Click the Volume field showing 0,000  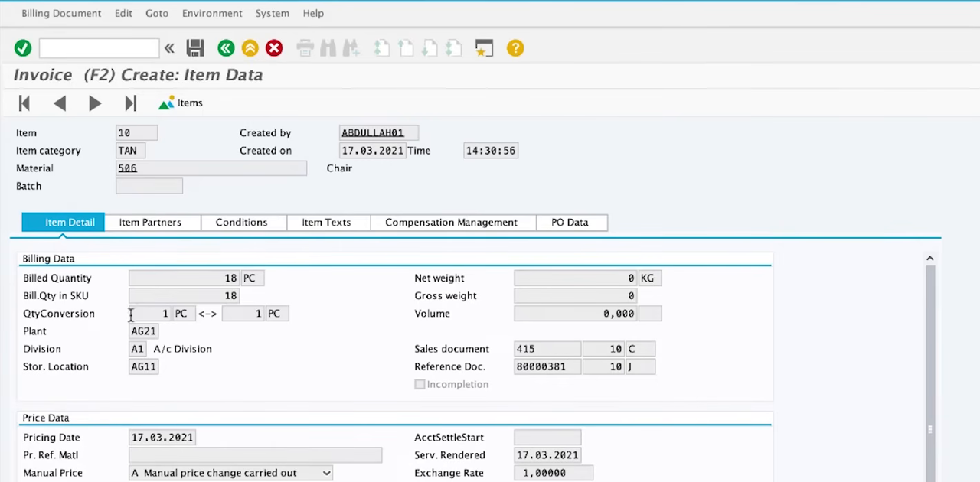[x=576, y=314]
